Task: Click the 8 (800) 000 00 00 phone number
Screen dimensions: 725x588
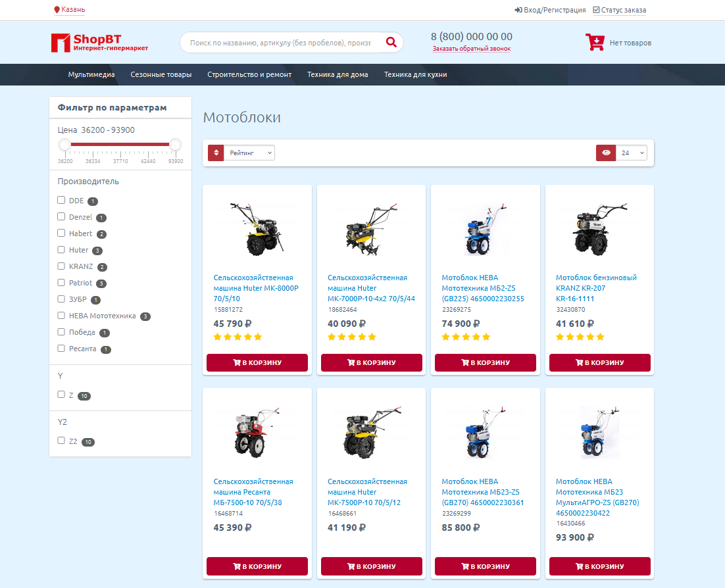Action: pos(472,37)
